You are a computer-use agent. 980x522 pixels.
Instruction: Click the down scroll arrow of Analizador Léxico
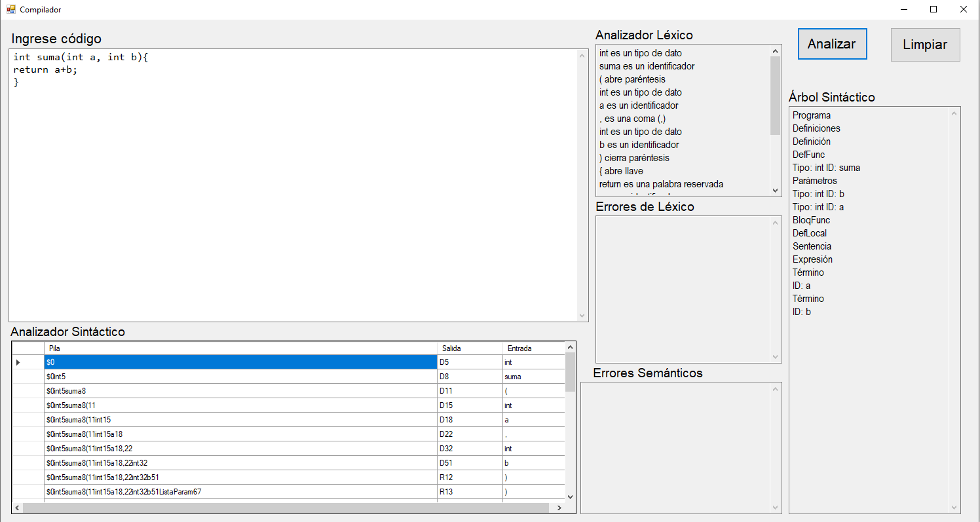[x=775, y=190]
